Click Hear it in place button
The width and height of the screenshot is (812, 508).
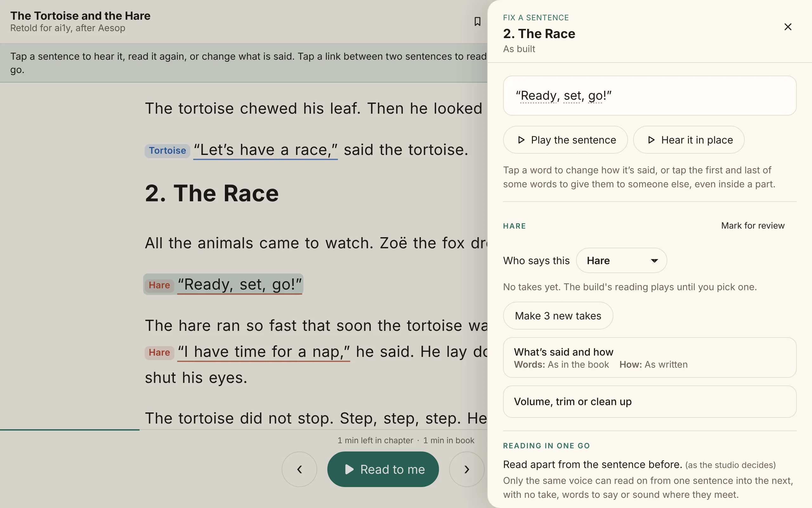[689, 140]
